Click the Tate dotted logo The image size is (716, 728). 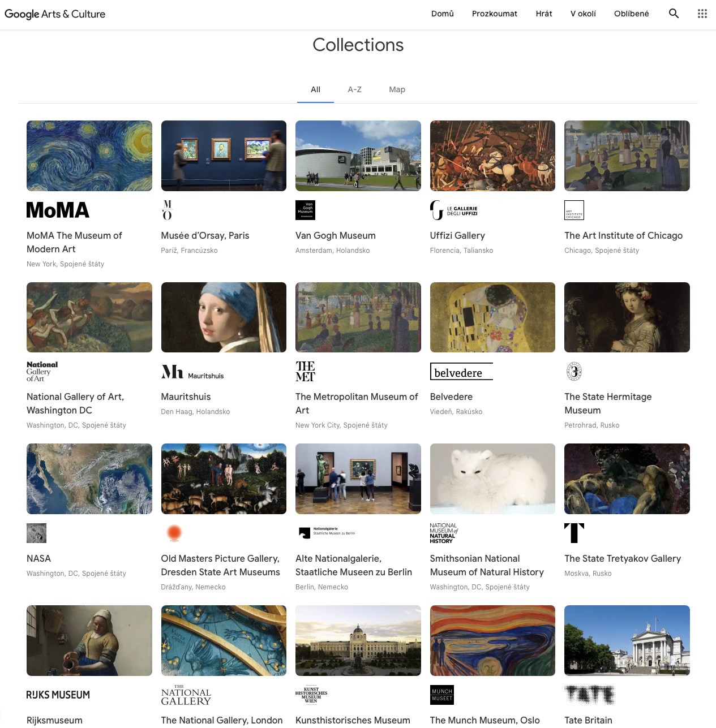[589, 695]
